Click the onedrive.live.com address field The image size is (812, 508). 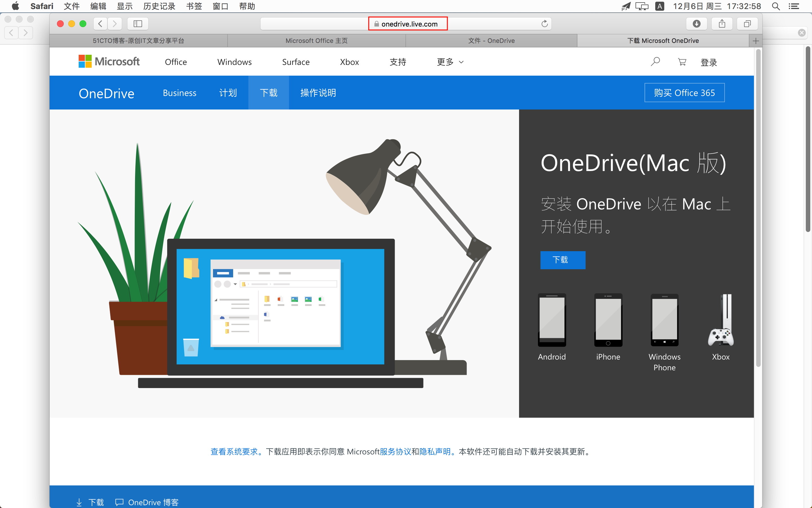coord(406,23)
